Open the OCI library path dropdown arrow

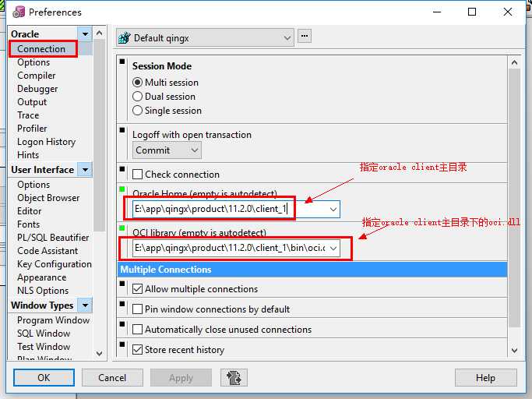pos(333,249)
